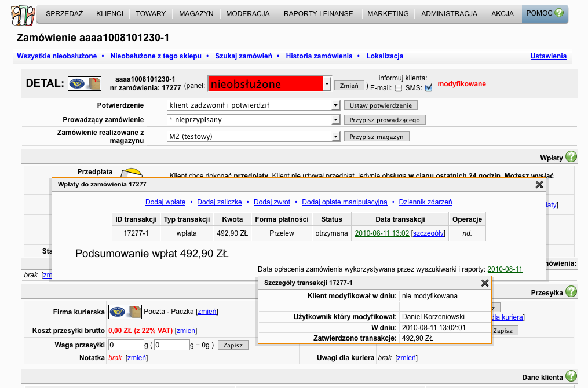Open the AKCJA menu
This screenshot has height=388, width=588.
(x=502, y=14)
